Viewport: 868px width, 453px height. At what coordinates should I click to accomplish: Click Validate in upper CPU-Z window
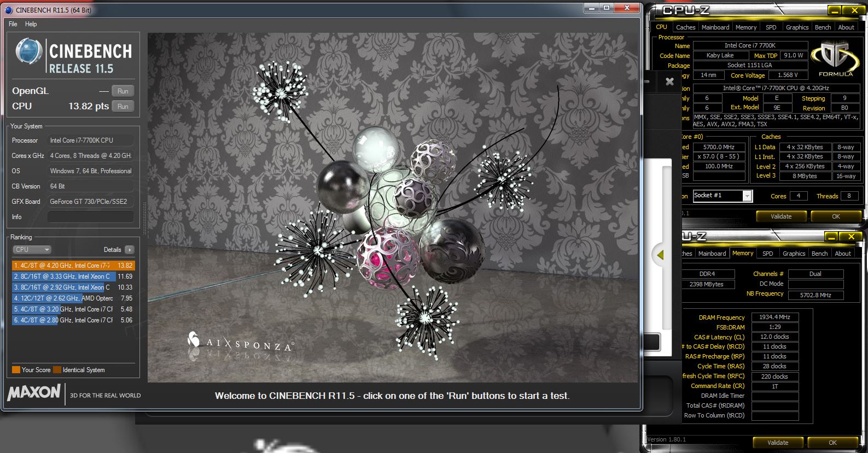click(781, 216)
